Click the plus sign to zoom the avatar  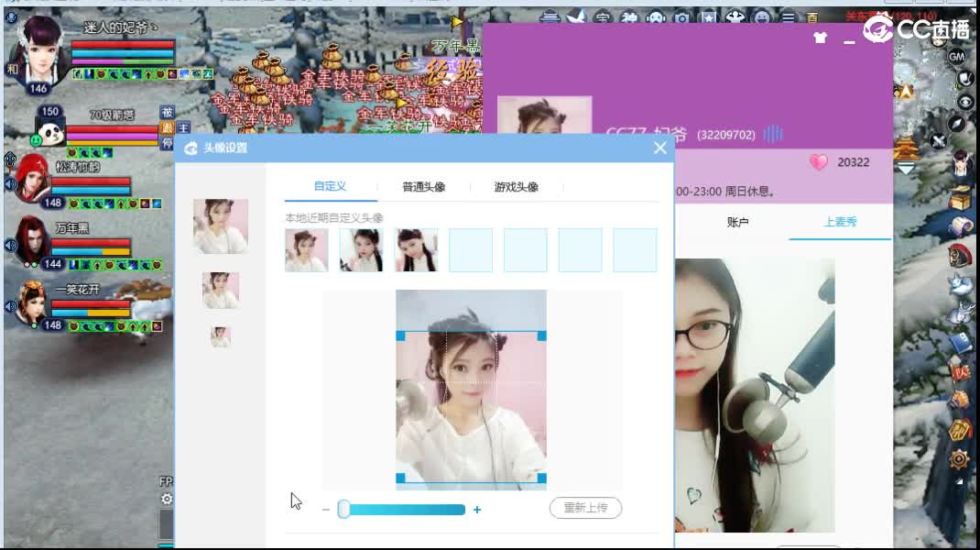[477, 510]
